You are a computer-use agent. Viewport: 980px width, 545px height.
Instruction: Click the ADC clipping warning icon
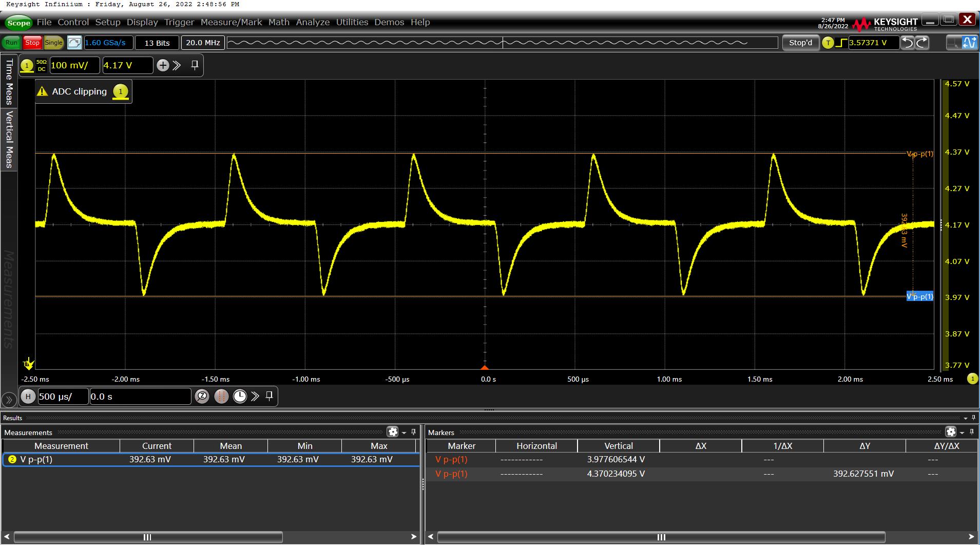(x=42, y=92)
